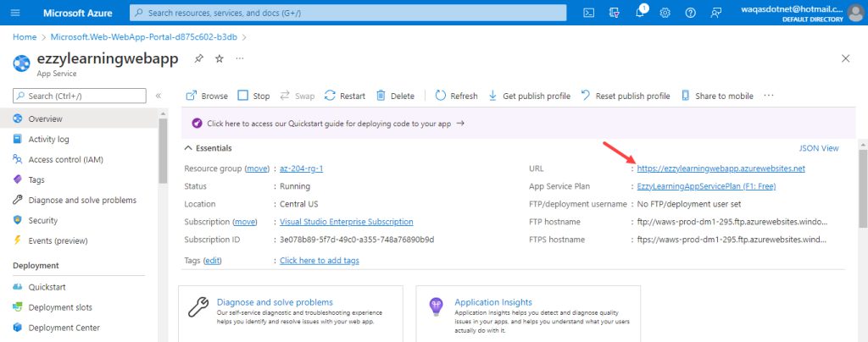Open more toolbar commands ellipsis

(768, 96)
